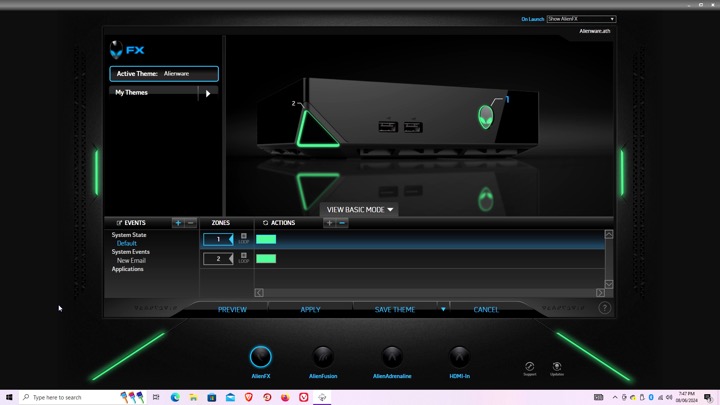Expand the My Themes list
This screenshot has height=405, width=720.
tap(208, 93)
